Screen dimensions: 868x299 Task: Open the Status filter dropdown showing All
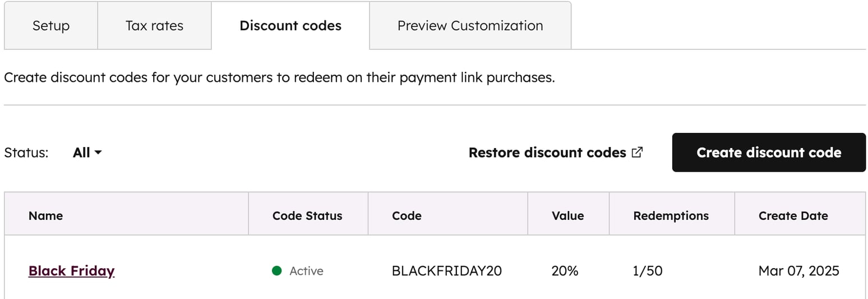(x=87, y=153)
